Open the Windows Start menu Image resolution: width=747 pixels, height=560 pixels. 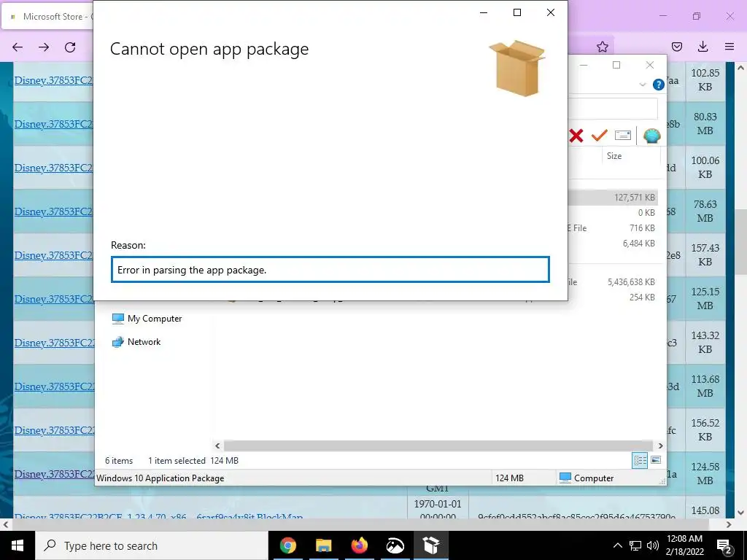pos(18,545)
